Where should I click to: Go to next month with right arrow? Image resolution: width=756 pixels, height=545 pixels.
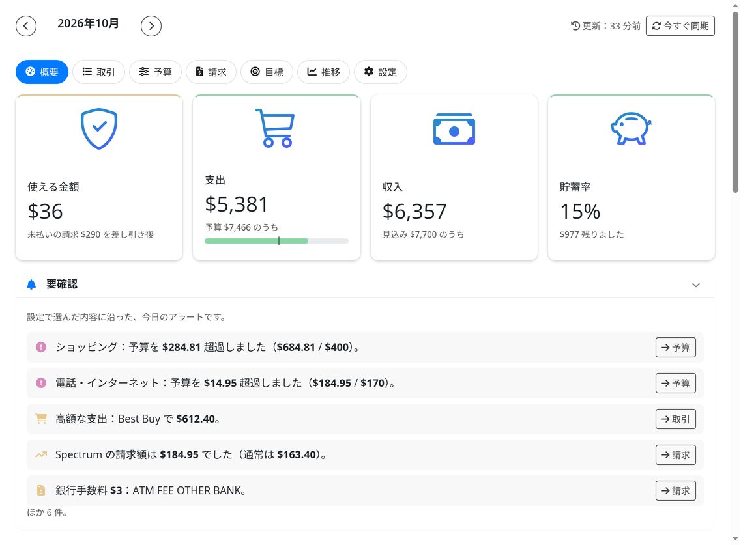[x=151, y=26]
